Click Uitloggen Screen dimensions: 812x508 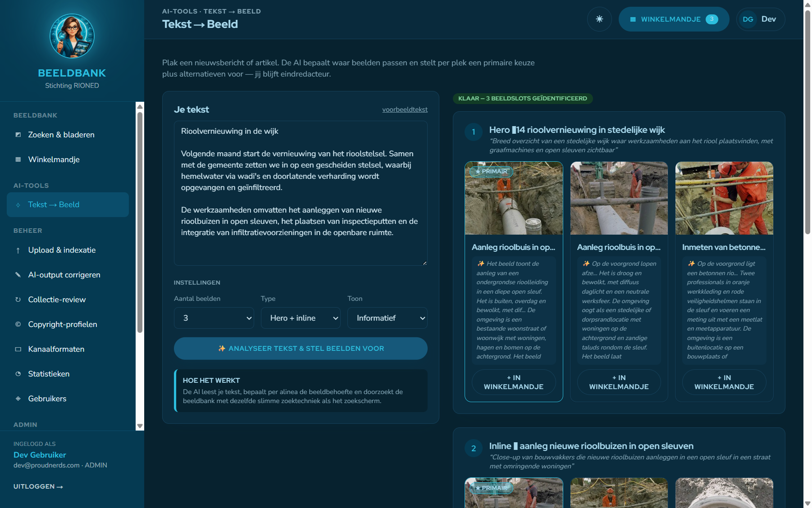(x=38, y=486)
